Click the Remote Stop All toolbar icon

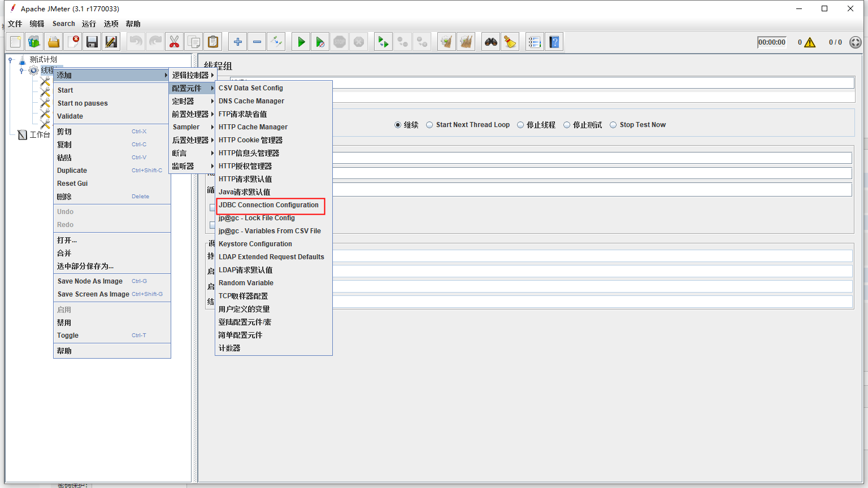(x=403, y=42)
